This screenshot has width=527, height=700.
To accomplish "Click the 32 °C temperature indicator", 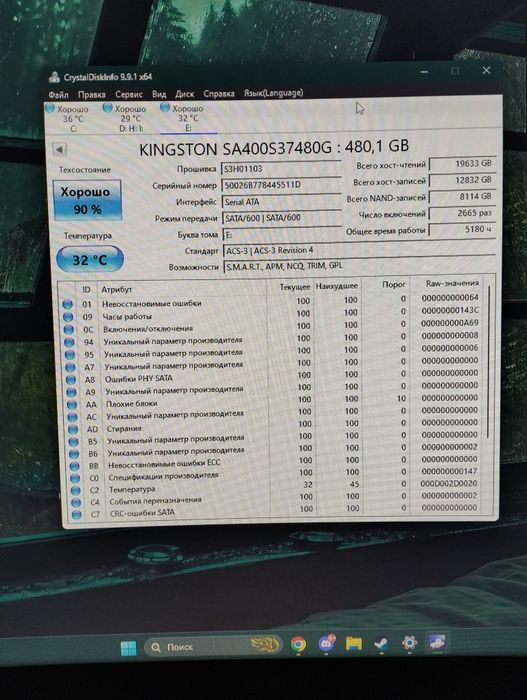I will tap(90, 259).
